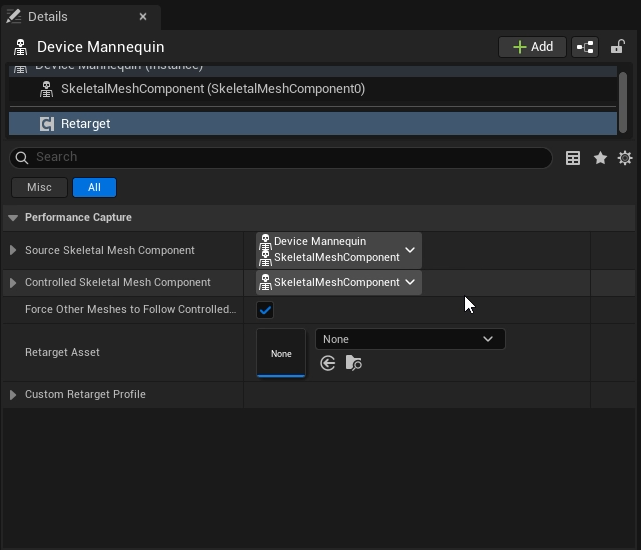Expand Source Skeletal Mesh Component row
The image size is (641, 550).
click(x=13, y=251)
